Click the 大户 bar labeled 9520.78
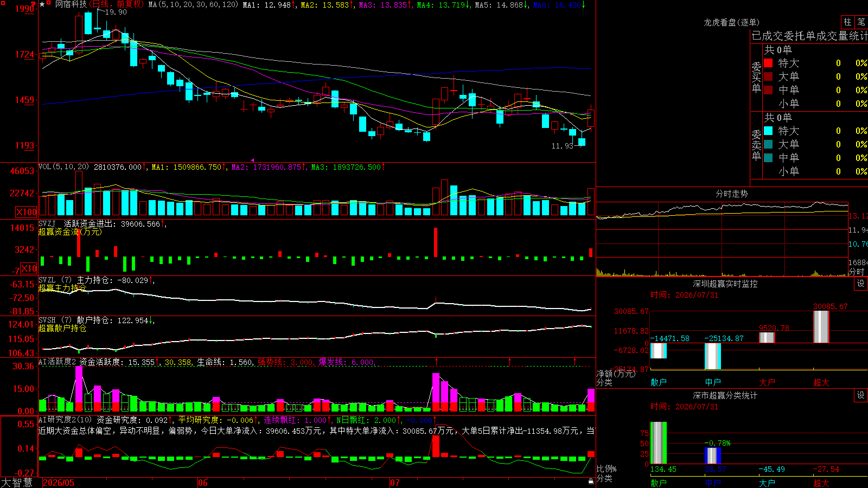 pyautogui.click(x=767, y=338)
